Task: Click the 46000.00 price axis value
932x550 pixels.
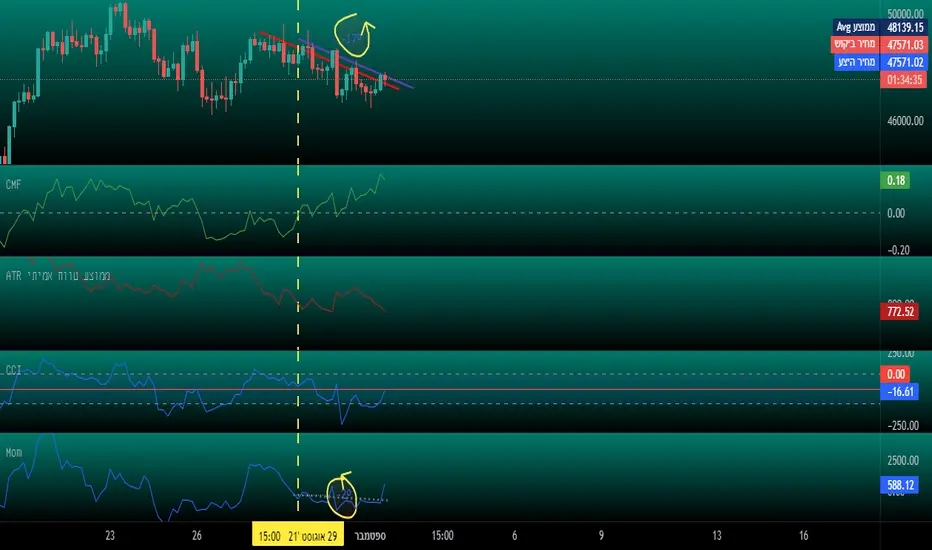Action: [x=905, y=121]
